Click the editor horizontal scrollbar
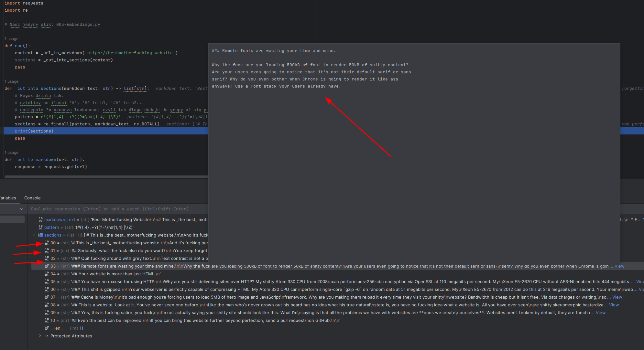Screen dimensions: 644x350 [107, 177]
